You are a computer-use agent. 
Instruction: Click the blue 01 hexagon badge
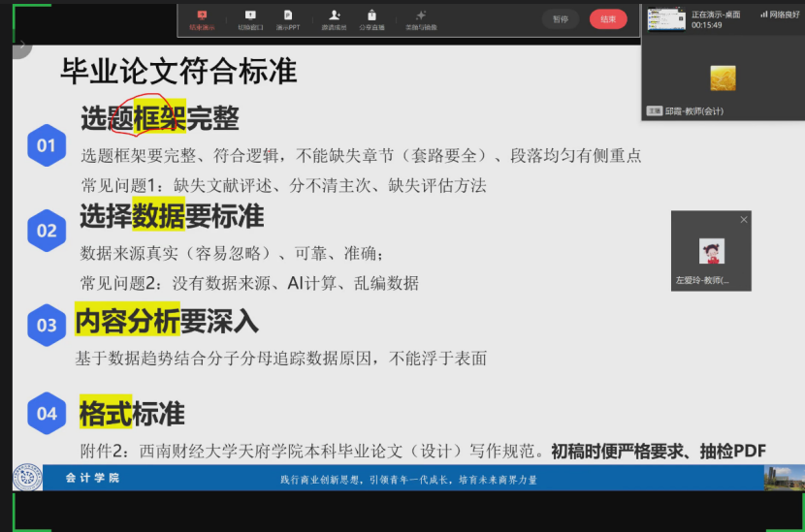(x=47, y=146)
